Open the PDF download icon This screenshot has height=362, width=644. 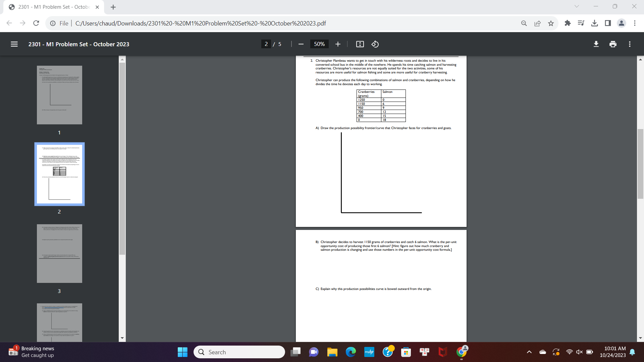[x=596, y=44]
